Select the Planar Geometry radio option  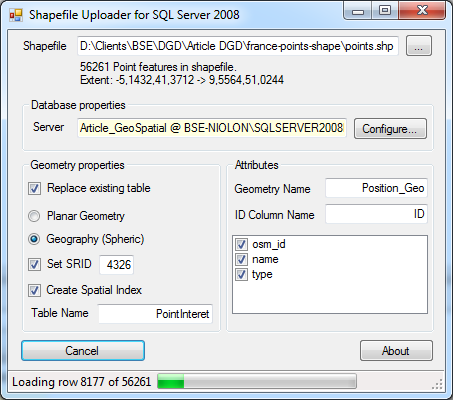(34, 216)
